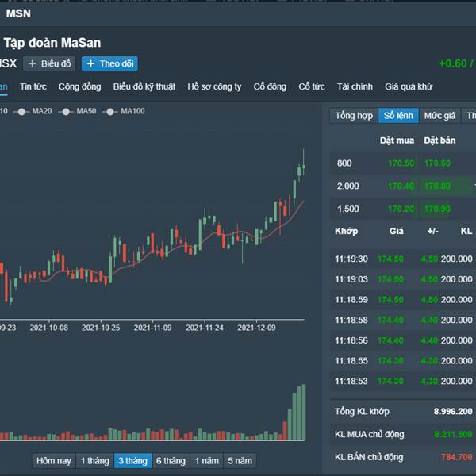The image size is (476, 476).
Task: Open the Biểu đồ kỹ thuật tab
Action: [x=144, y=86]
